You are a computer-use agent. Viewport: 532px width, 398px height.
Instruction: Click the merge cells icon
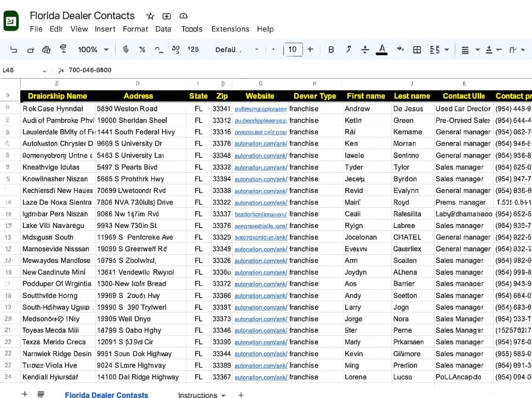(x=435, y=50)
